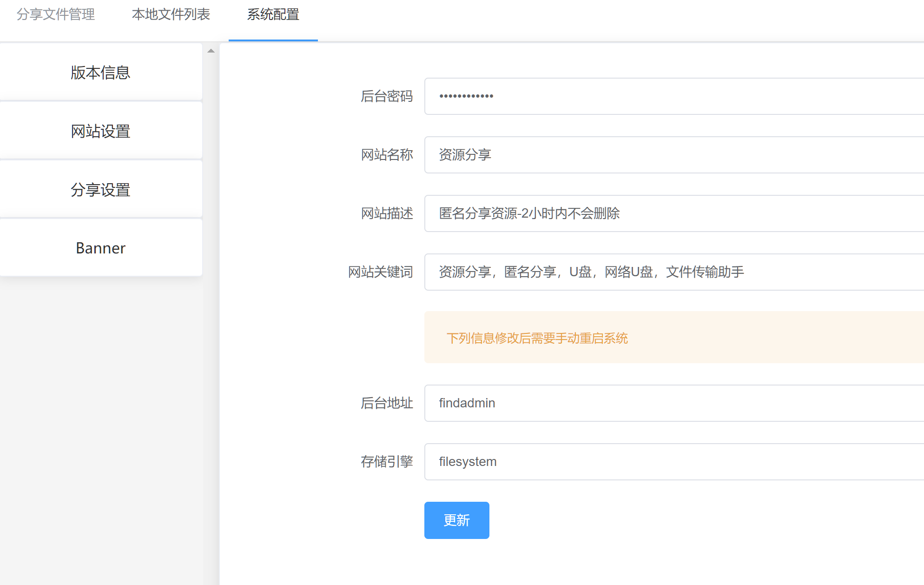Open the 分享文件管理 tab
The image size is (924, 585).
pos(56,15)
